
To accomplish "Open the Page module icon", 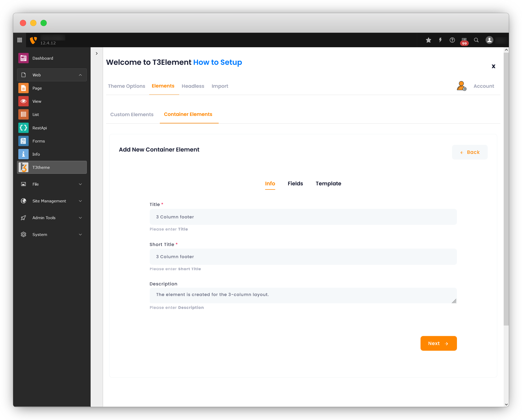I will pyautogui.click(x=23, y=88).
